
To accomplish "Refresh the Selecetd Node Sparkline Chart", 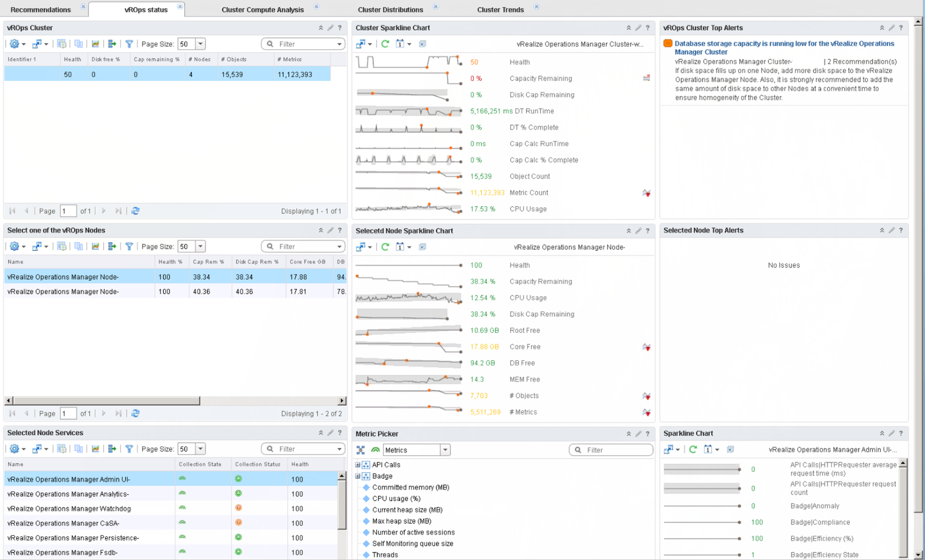I will coord(385,247).
